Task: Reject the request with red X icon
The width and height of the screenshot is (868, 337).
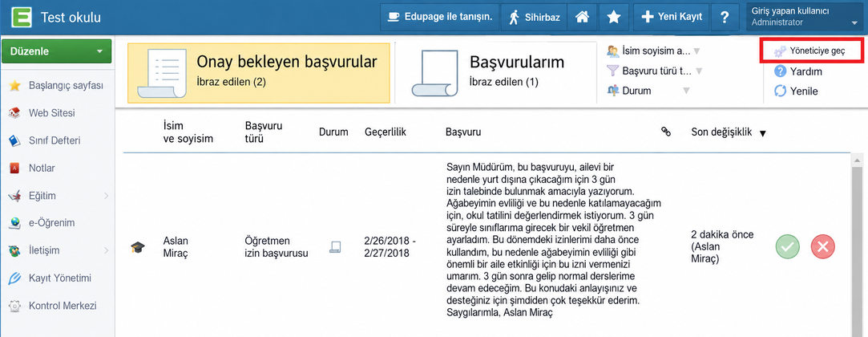Action: 822,246
